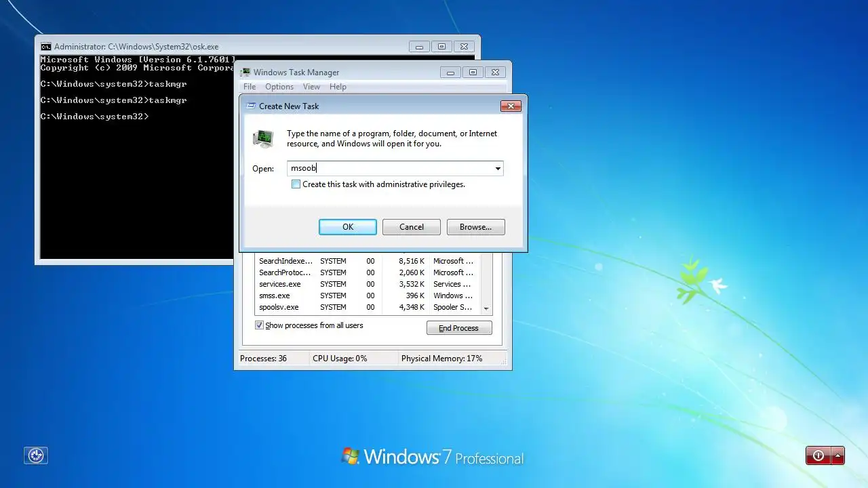This screenshot has width=868, height=488.
Task: Click the Spooler S... description cell
Action: click(x=453, y=307)
